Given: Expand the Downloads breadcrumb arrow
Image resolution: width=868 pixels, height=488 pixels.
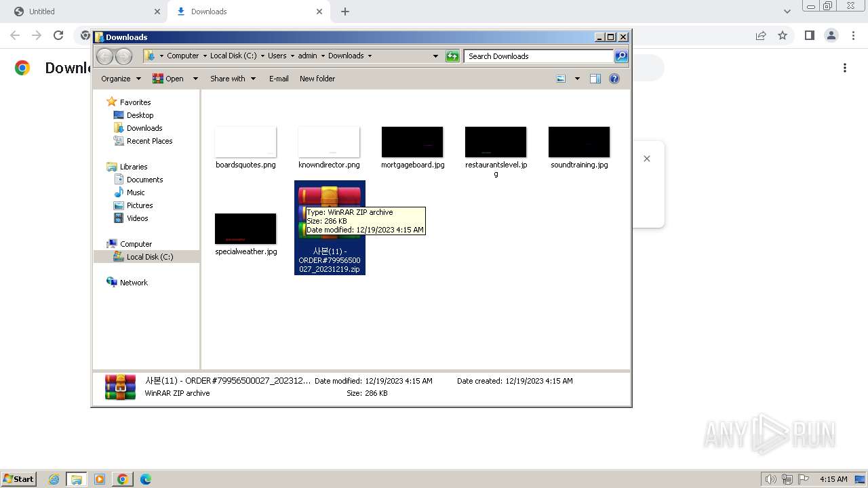Looking at the screenshot, I should 370,56.
